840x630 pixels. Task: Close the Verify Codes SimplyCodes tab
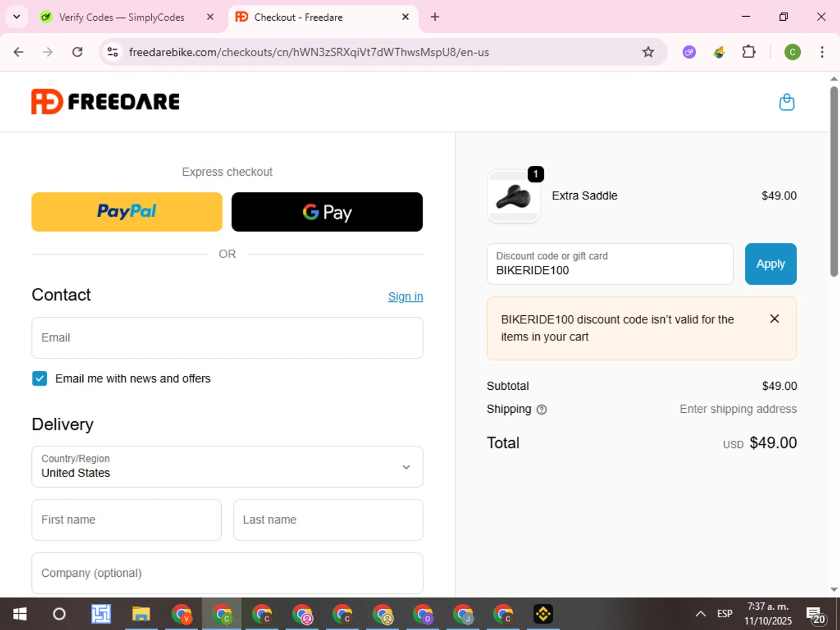210,17
